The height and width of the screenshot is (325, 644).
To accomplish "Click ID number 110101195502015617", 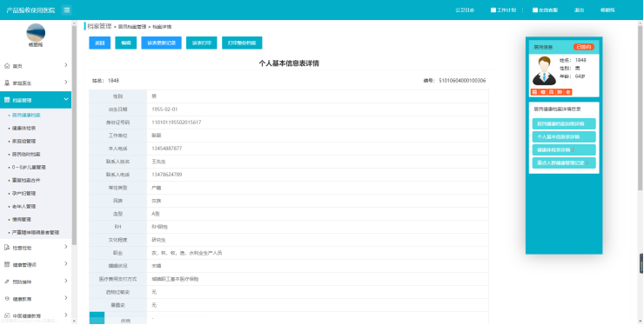I will [x=177, y=123].
